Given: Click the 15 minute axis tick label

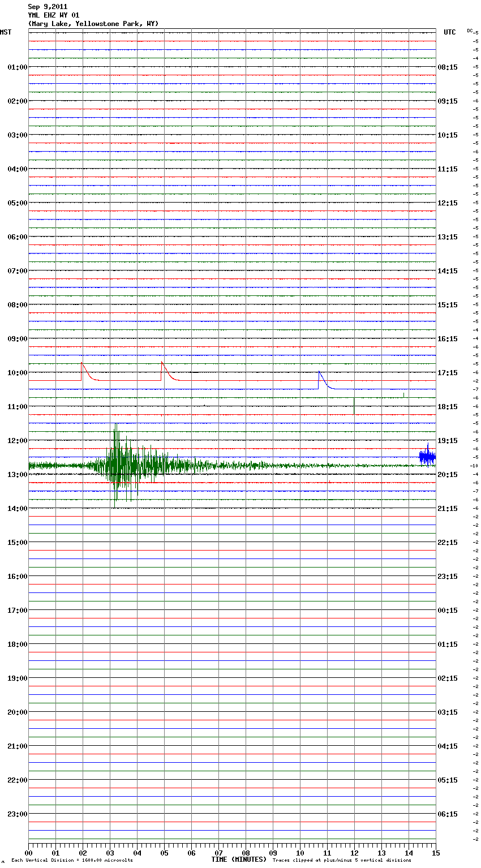Looking at the screenshot, I should pyautogui.click(x=436, y=853).
